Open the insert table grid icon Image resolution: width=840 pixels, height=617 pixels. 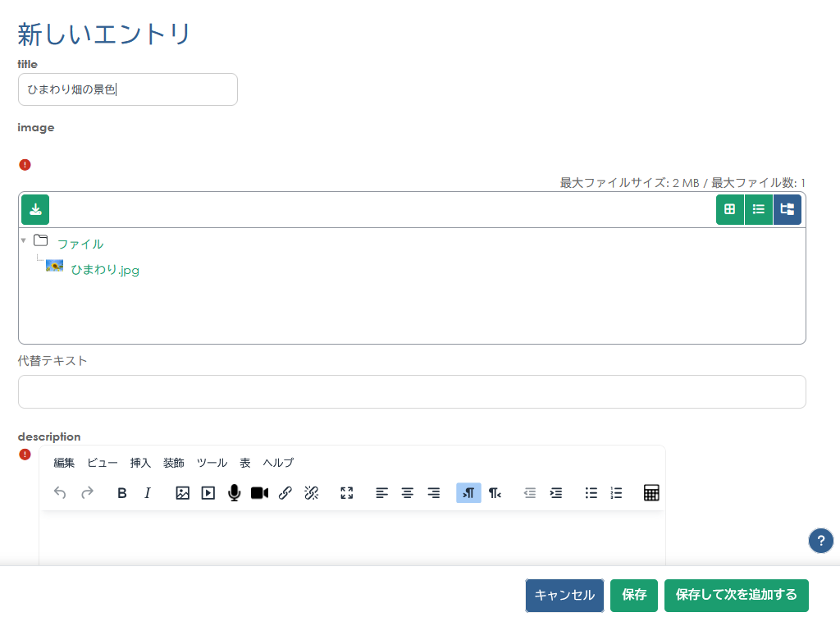651,492
